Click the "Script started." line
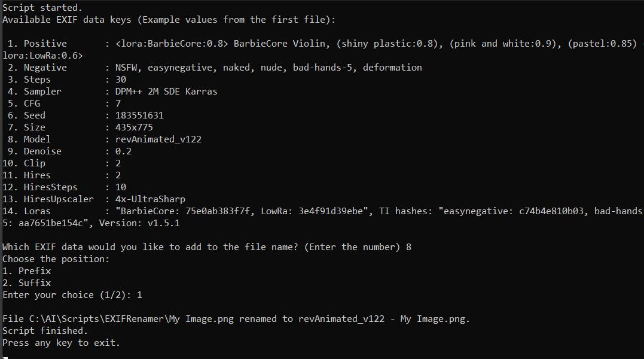The width and height of the screenshot is (644, 359). (42, 8)
